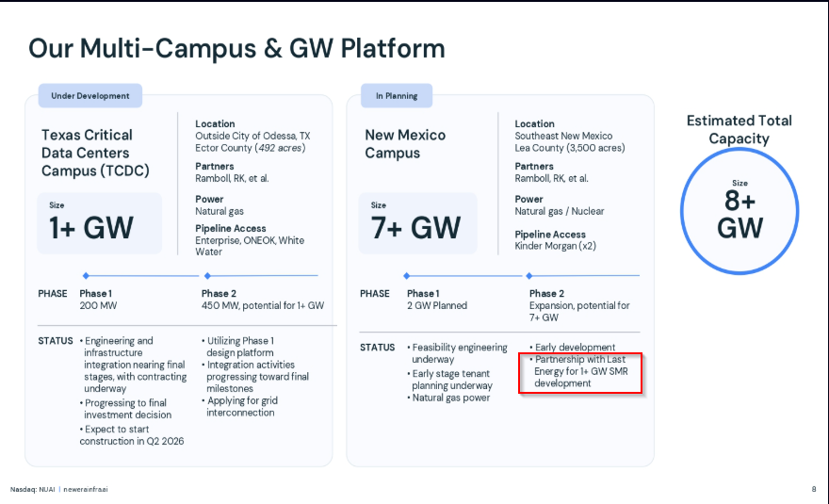This screenshot has height=504, width=829.
Task: Click 'Outside City of Odessa, TX' location text
Action: tap(252, 136)
